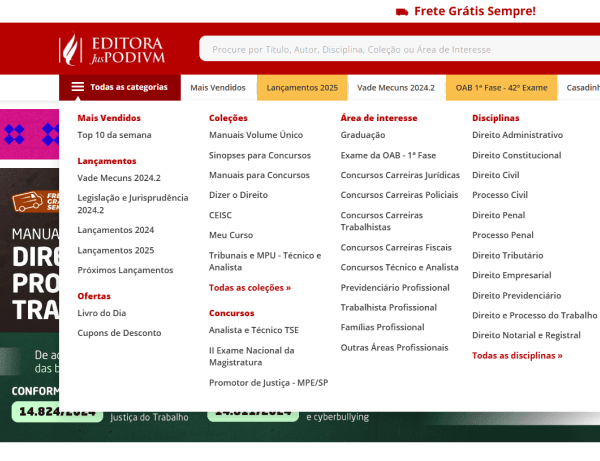
Task: Open Legislação e Jurisprudência 2024.2
Action: click(x=133, y=204)
